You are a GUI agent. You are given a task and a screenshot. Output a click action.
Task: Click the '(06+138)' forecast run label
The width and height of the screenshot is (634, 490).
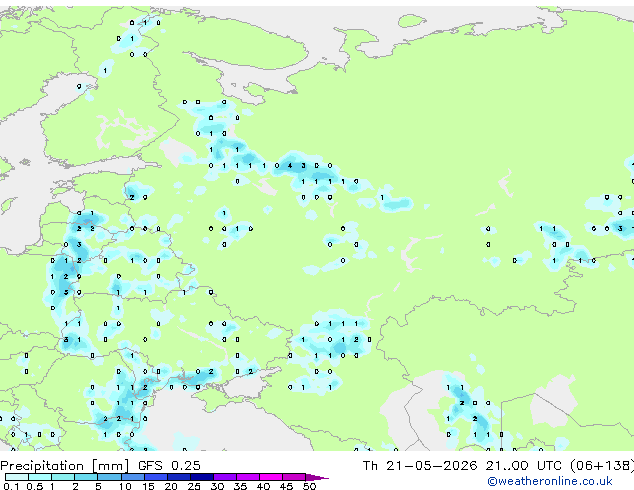pyautogui.click(x=602, y=466)
